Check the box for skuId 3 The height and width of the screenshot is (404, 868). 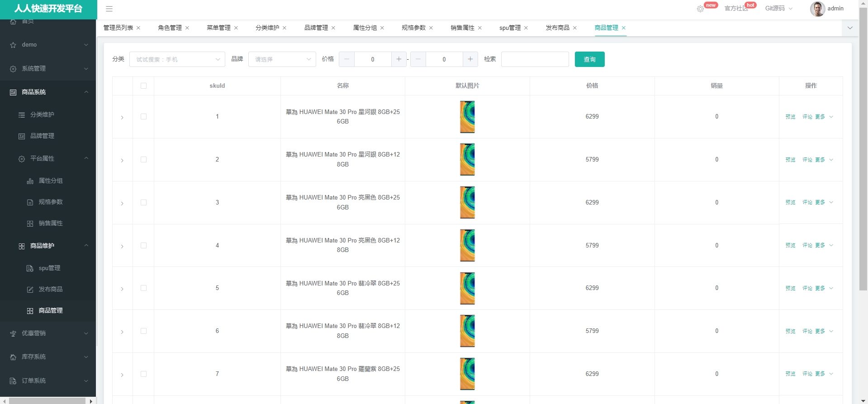click(x=144, y=203)
